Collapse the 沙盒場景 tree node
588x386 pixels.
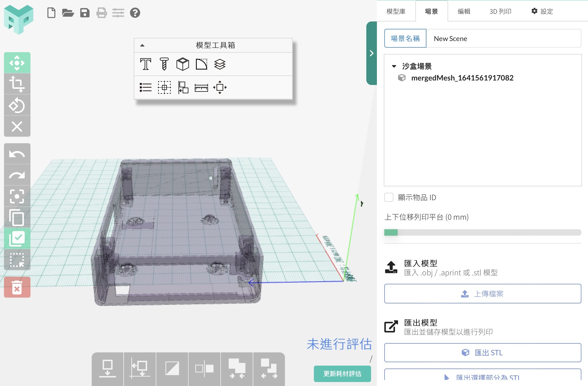coord(394,66)
